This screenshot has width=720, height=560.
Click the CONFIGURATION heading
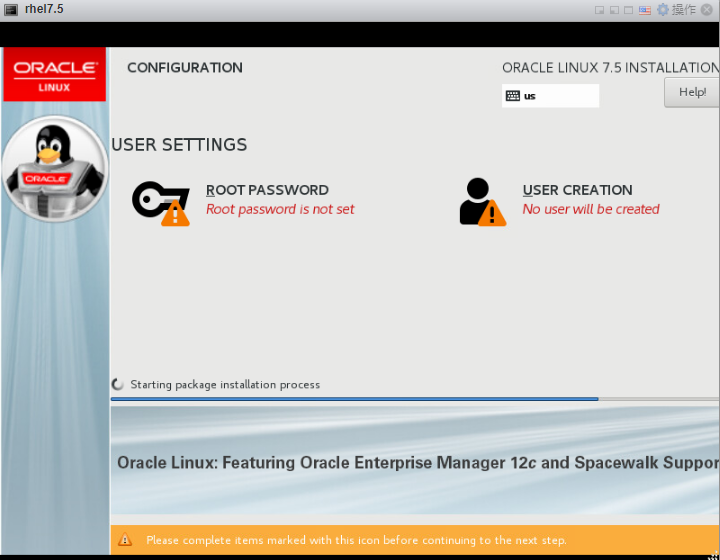point(185,68)
